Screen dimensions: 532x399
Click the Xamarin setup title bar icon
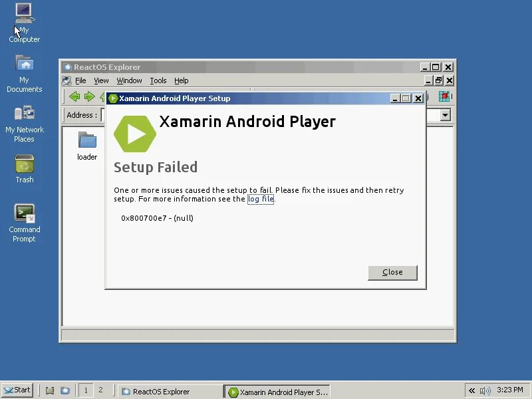coord(112,98)
